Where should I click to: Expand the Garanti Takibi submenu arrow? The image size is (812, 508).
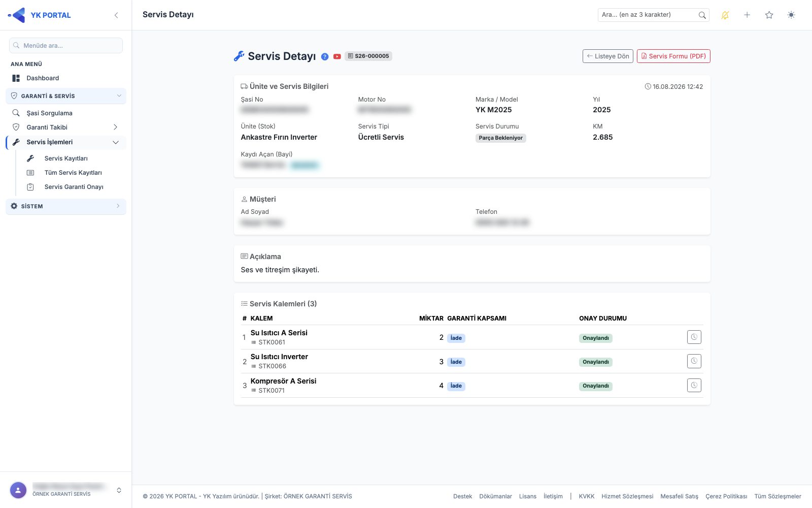116,128
